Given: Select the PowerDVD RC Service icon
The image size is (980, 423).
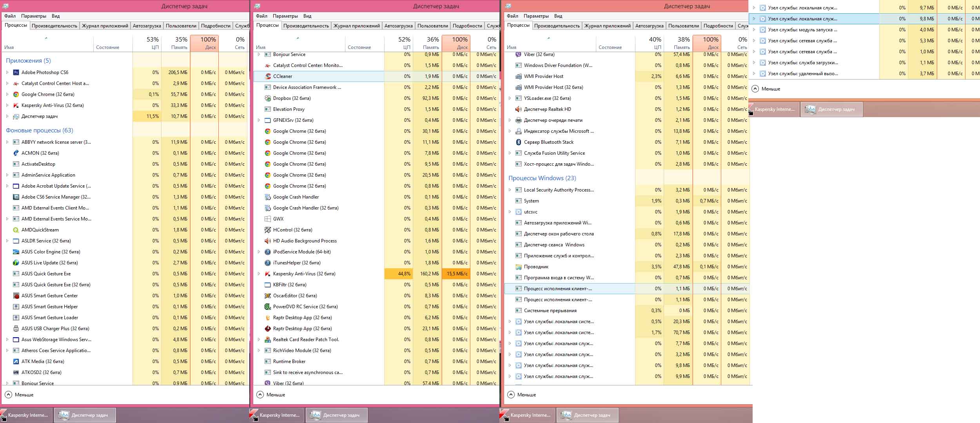Looking at the screenshot, I should (268, 307).
